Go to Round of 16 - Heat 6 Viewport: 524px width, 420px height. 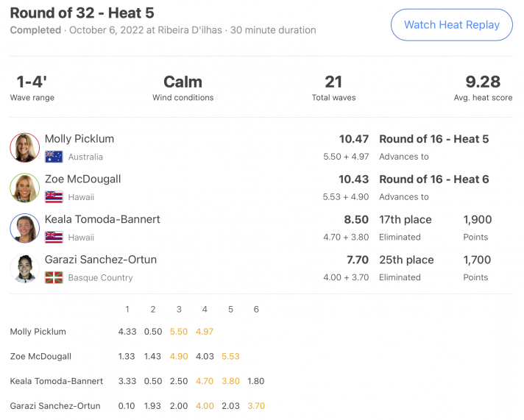click(433, 179)
